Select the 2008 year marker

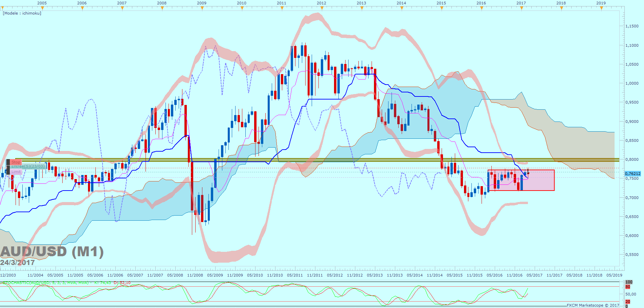(162, 3)
